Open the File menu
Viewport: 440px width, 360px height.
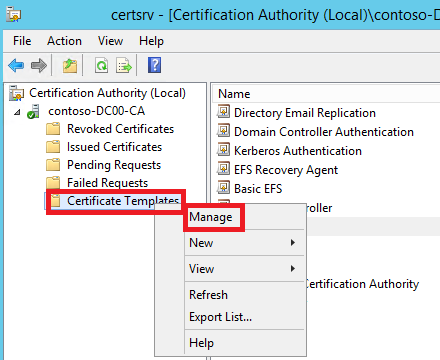tap(22, 41)
